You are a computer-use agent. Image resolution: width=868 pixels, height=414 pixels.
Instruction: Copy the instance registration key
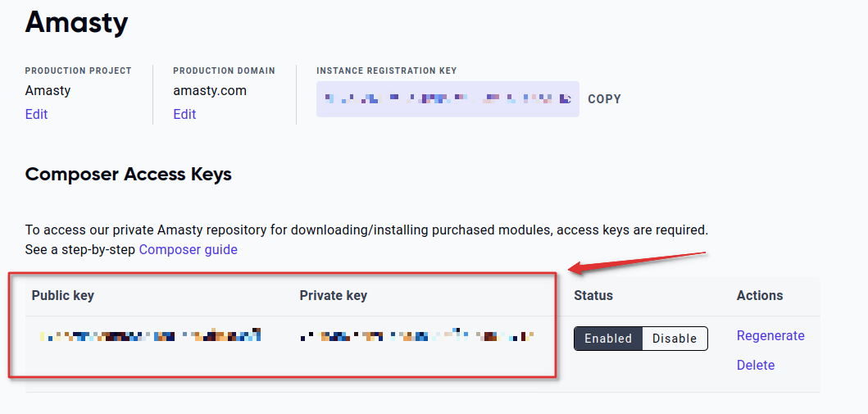[x=605, y=99]
